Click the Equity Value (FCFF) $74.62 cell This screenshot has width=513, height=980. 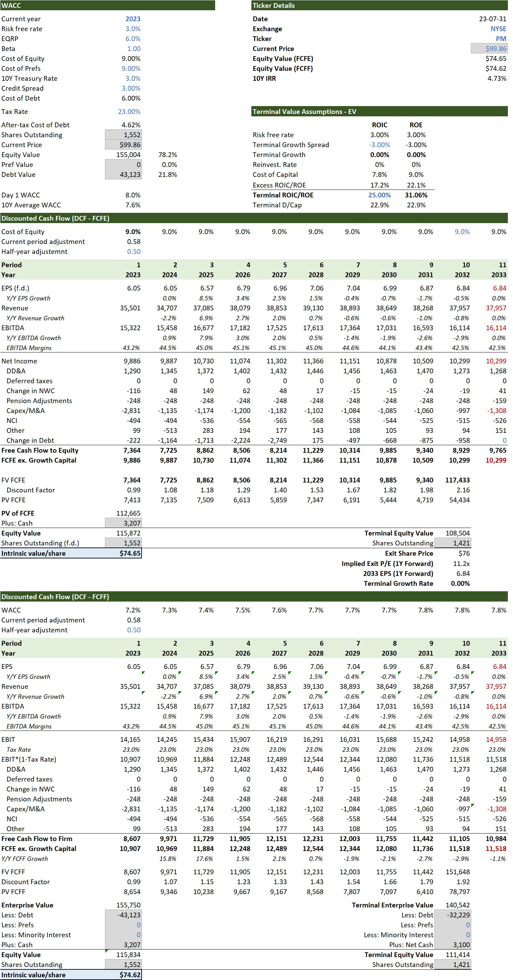[x=496, y=68]
